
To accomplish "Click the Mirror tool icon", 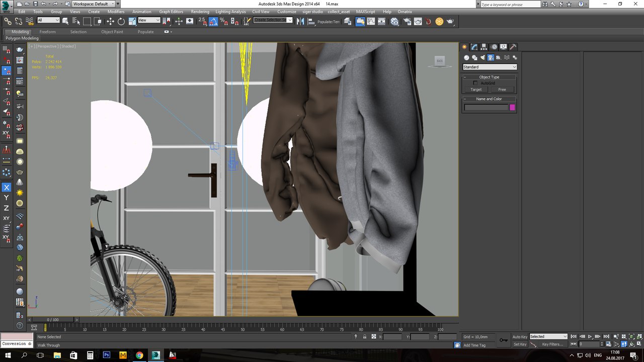I will [300, 21].
